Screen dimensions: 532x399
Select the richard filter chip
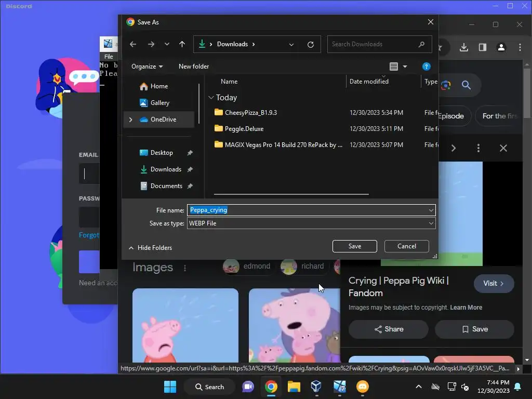304,267
